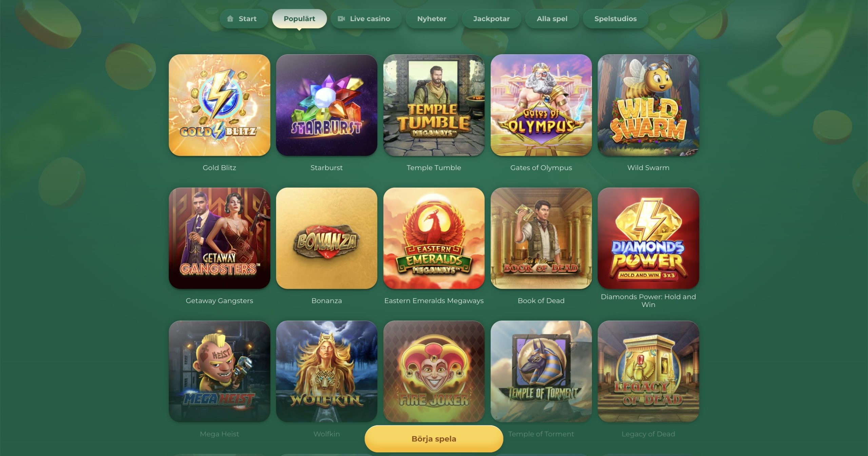
Task: Select Diamonds Power Hold and Win tile
Action: [x=648, y=238]
